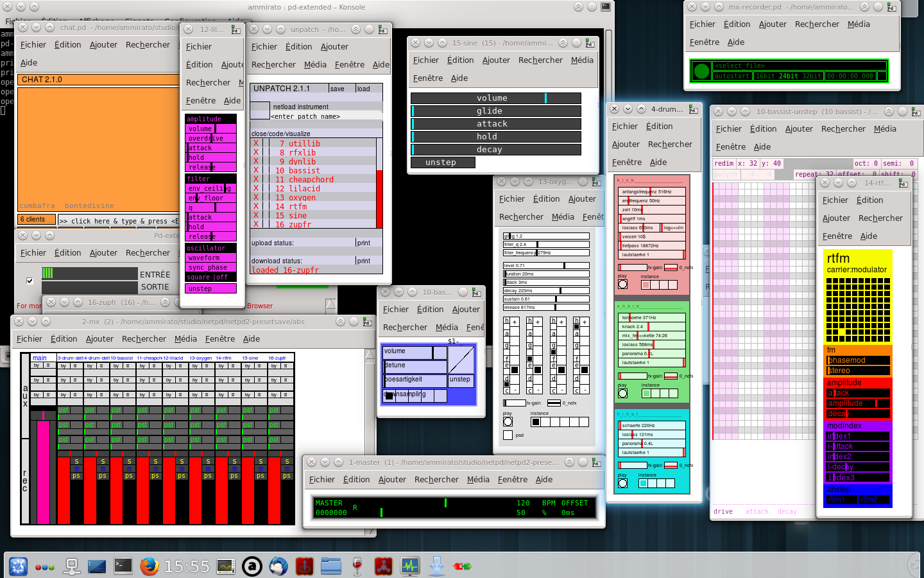Open Rechercher menu in the 1-master window
This screenshot has height=578, width=924.
click(x=436, y=480)
